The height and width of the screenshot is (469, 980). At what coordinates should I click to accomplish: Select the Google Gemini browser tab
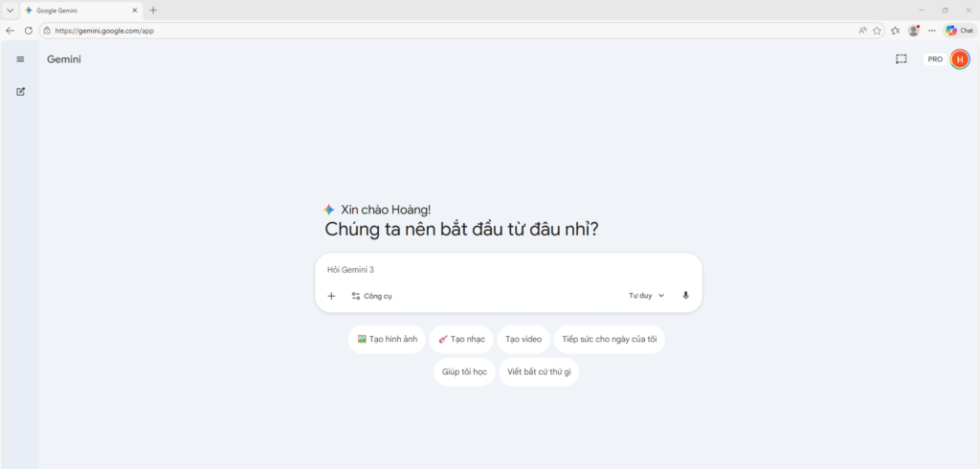point(77,10)
